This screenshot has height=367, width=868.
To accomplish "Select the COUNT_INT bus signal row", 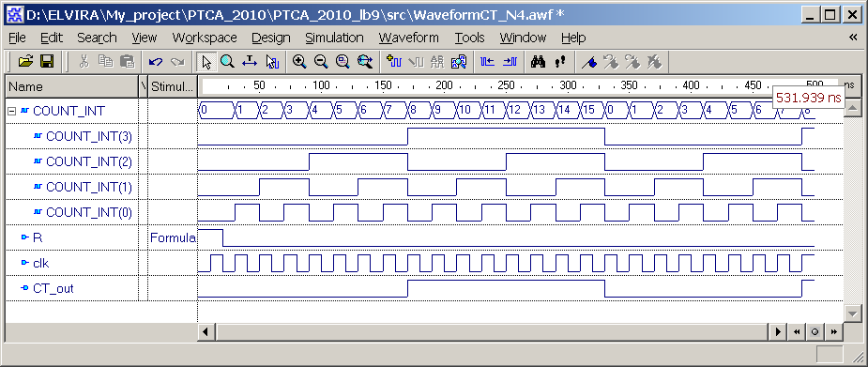I will 69,111.
